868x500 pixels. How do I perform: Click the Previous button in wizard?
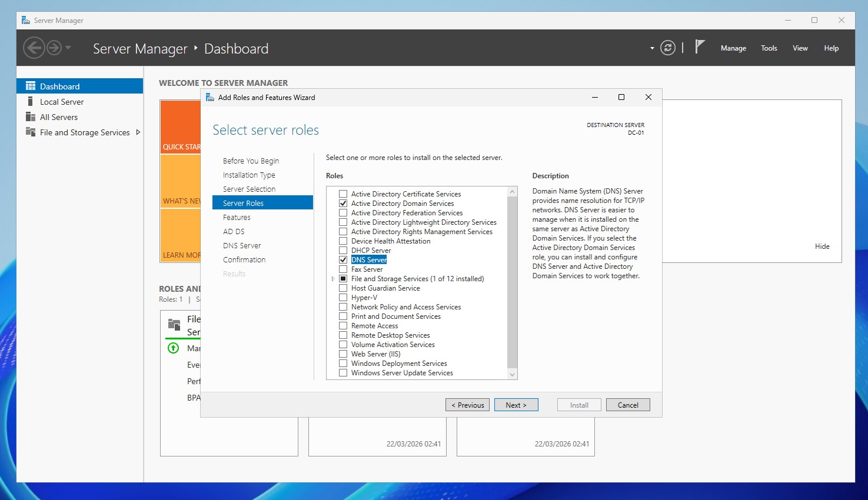pos(467,405)
